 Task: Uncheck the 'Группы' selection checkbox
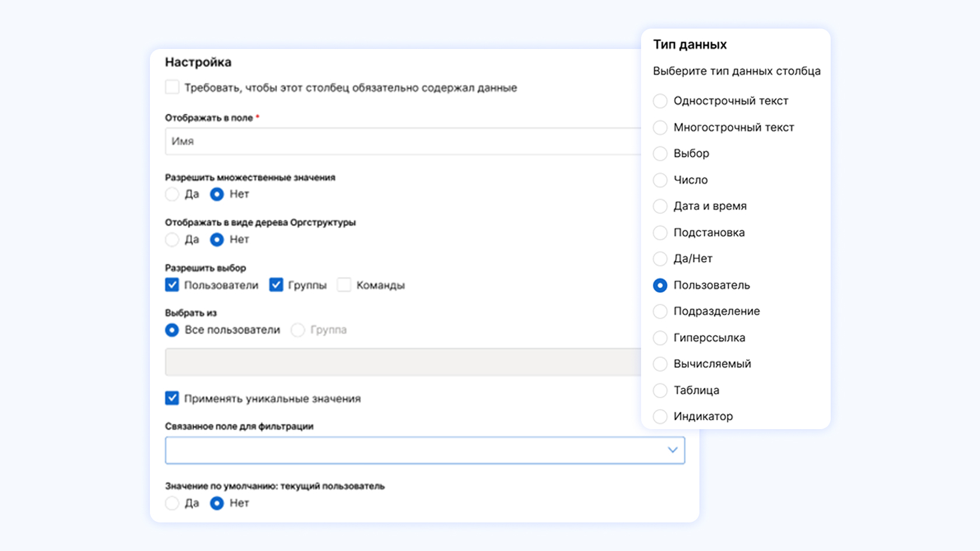click(x=276, y=285)
